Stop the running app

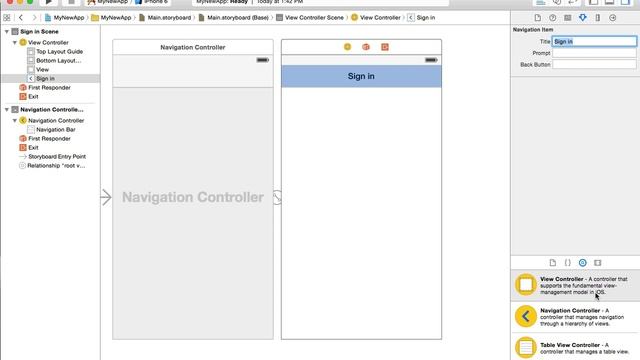coord(71,2)
